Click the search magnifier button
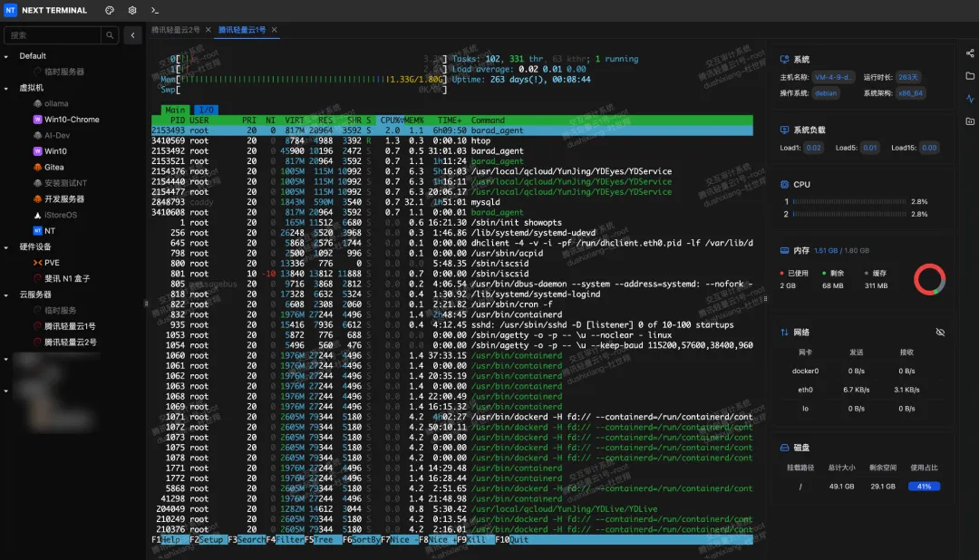Image resolution: width=979 pixels, height=560 pixels. 110,35
